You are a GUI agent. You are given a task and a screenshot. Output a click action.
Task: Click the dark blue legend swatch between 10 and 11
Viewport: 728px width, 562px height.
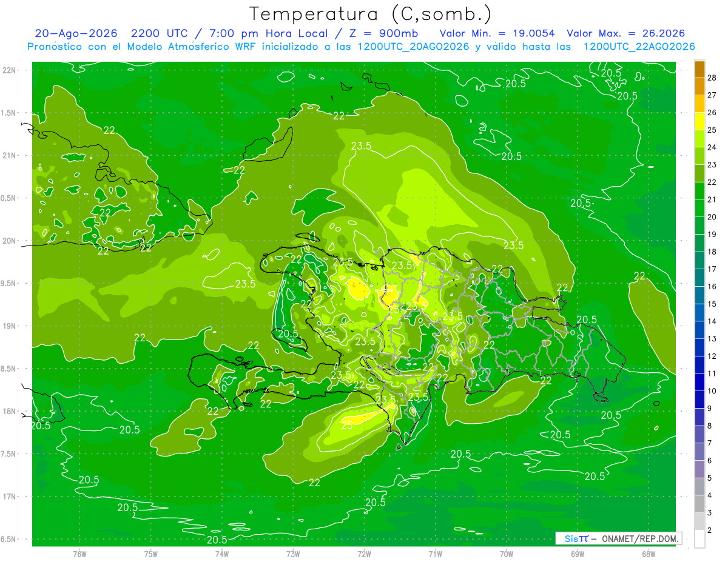699,382
